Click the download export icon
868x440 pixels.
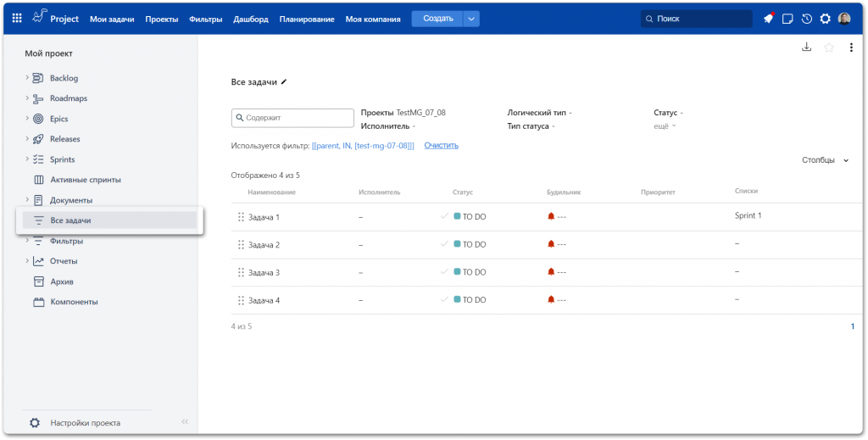click(807, 47)
